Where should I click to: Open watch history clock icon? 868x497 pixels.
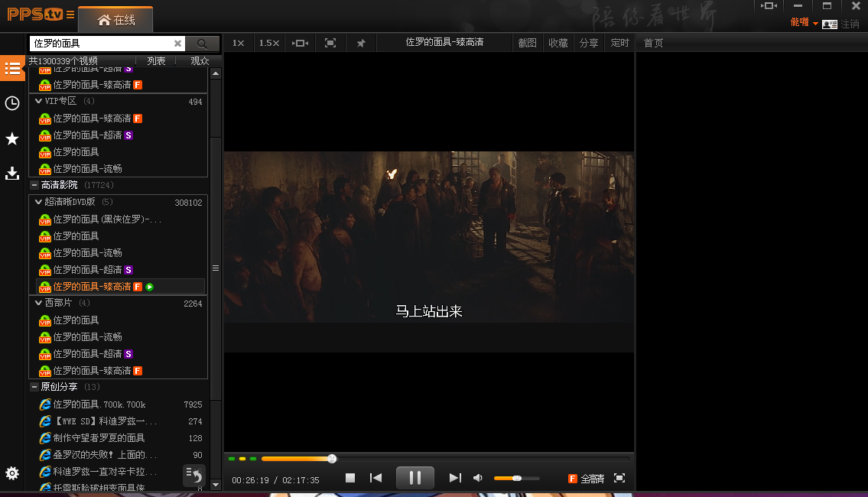pos(12,103)
